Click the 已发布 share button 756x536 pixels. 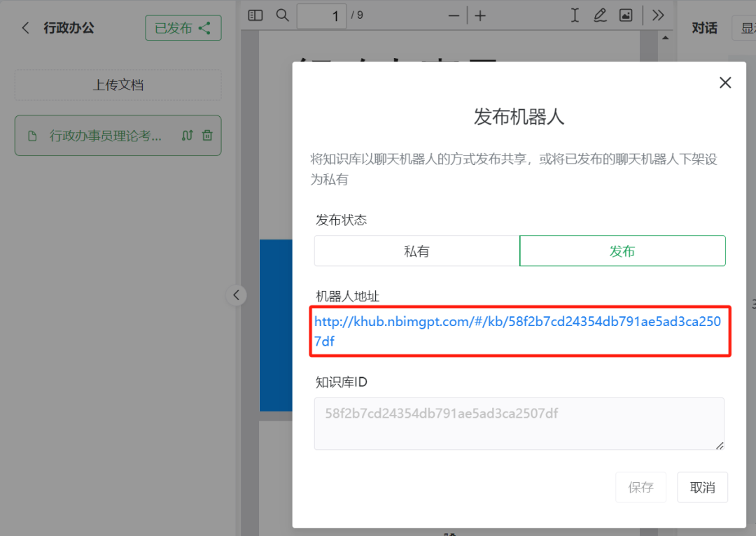click(183, 28)
